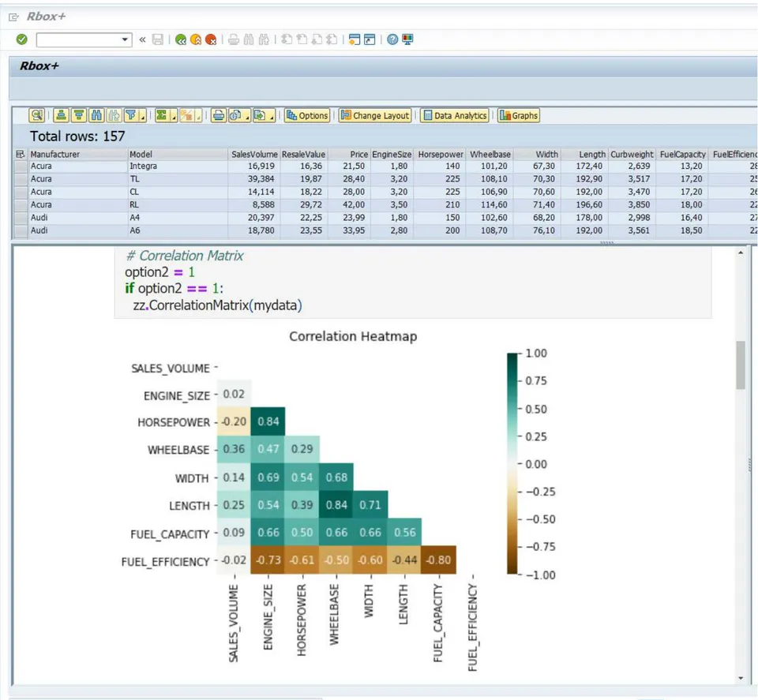The height and width of the screenshot is (700, 758).
Task: Click the orange Exit icon
Action: pyautogui.click(x=196, y=39)
